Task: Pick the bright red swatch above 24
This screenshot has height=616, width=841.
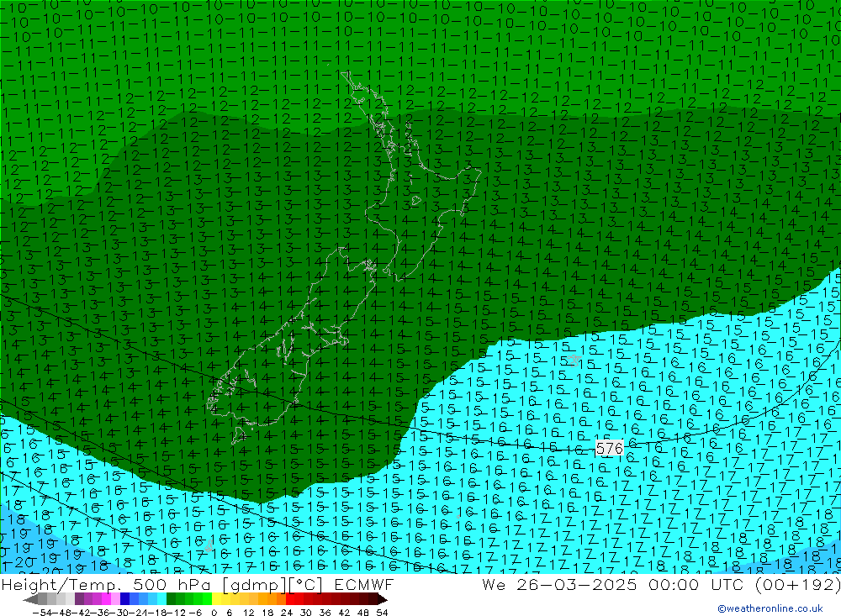Action: (x=290, y=599)
